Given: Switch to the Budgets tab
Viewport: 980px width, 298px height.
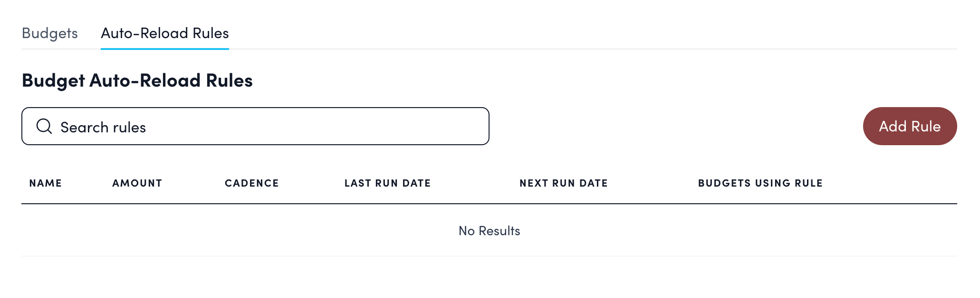Looking at the screenshot, I should pos(50,33).
